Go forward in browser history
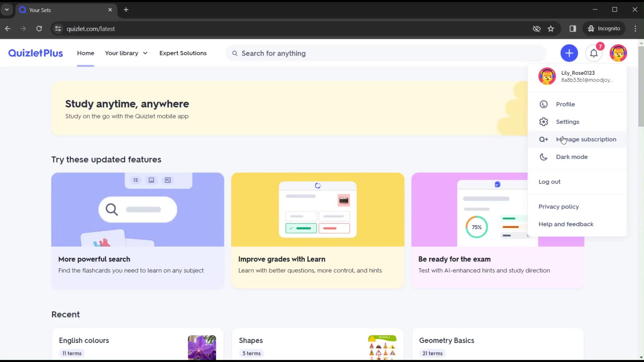644x362 pixels. point(23,28)
